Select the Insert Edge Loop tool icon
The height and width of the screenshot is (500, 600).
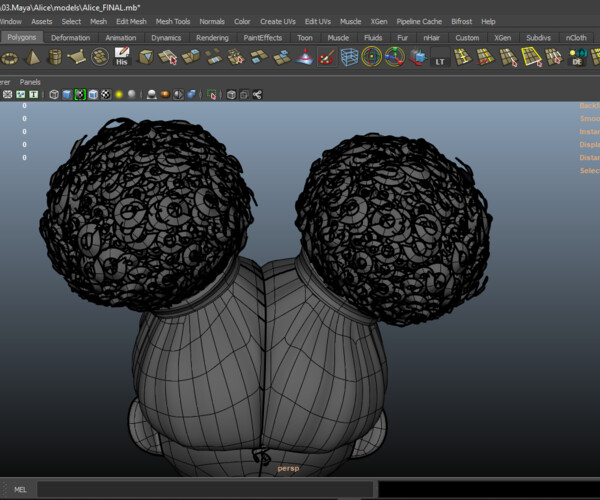tap(463, 57)
